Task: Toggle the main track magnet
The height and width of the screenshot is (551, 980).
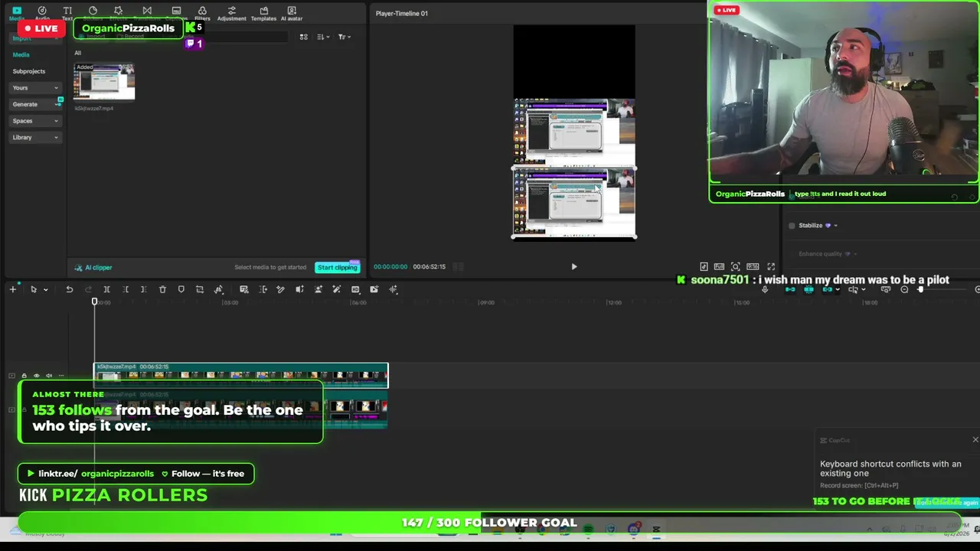Action: tap(791, 289)
